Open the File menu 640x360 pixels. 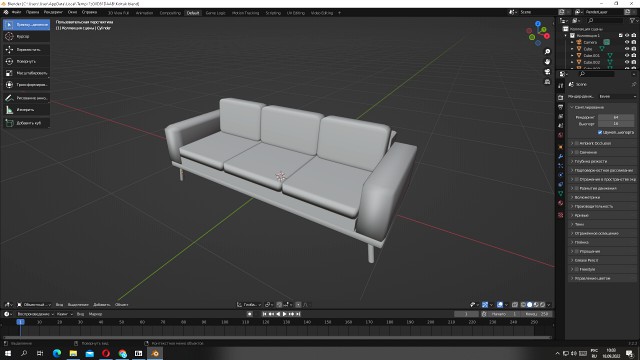coord(16,12)
